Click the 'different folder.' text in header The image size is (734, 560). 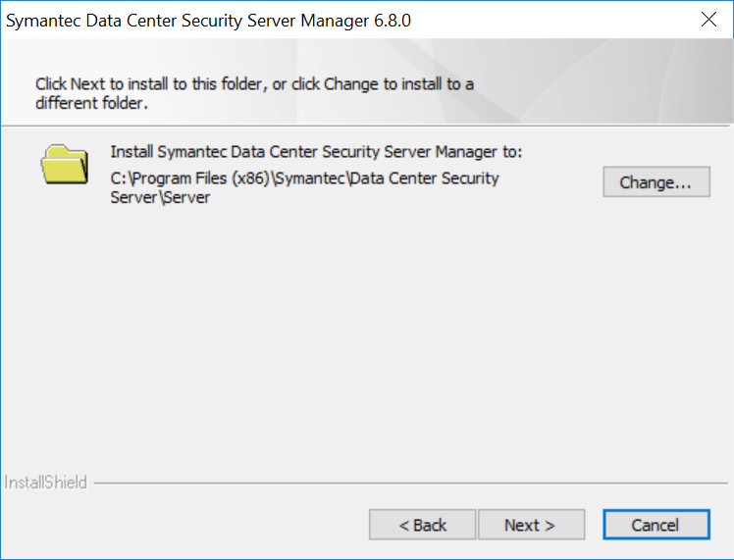coord(90,102)
